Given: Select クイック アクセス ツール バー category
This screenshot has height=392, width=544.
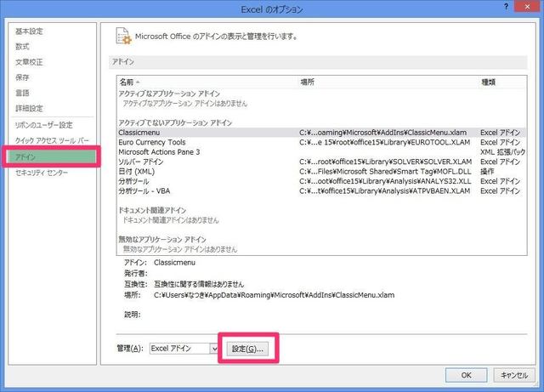Looking at the screenshot, I should tap(50, 140).
